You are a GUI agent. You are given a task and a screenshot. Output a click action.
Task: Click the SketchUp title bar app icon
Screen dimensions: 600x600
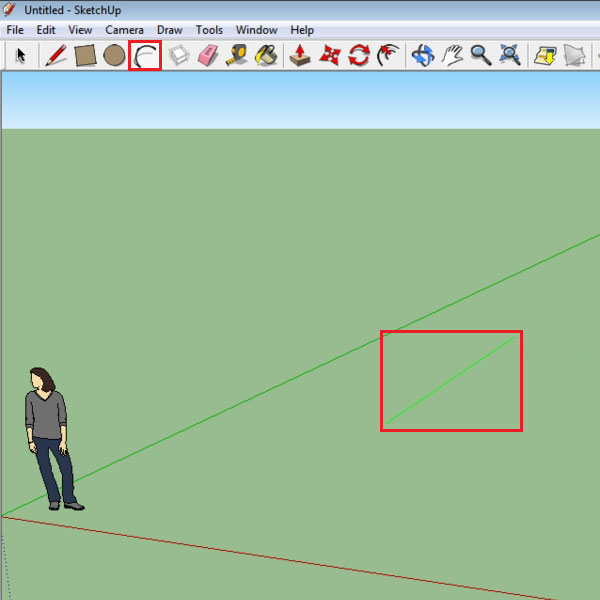(x=9, y=9)
